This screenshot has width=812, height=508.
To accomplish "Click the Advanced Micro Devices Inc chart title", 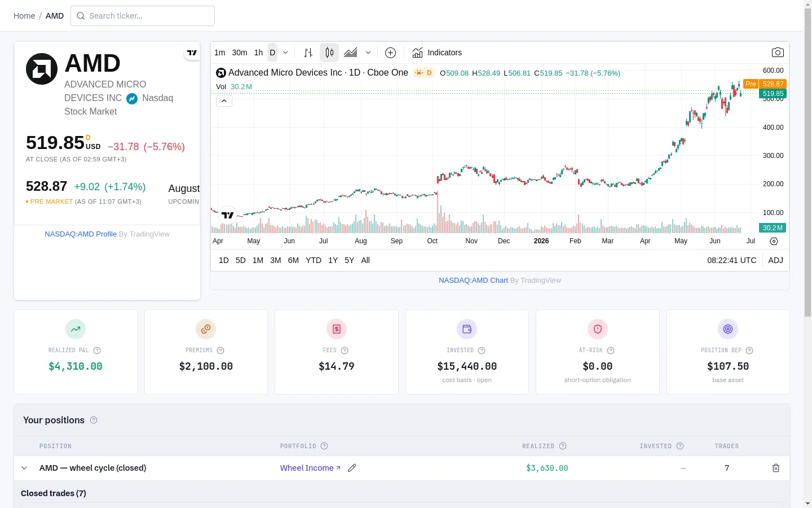I will tap(318, 73).
